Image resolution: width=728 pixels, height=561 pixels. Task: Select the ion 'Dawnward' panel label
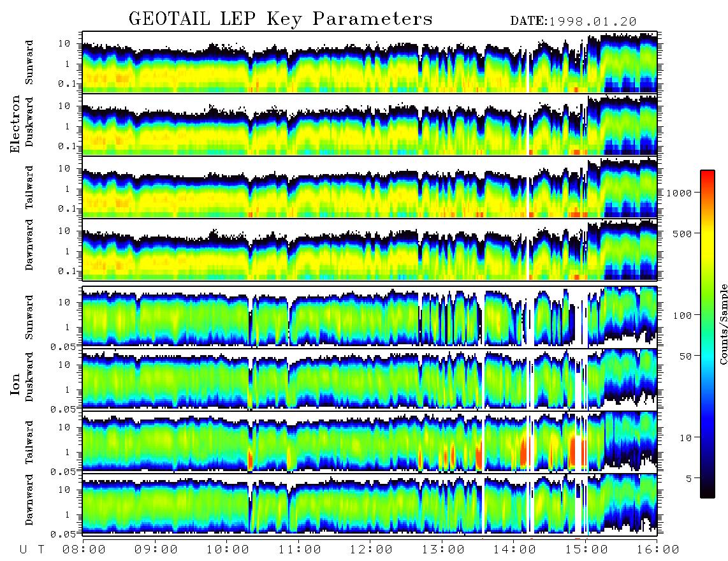pos(29,500)
